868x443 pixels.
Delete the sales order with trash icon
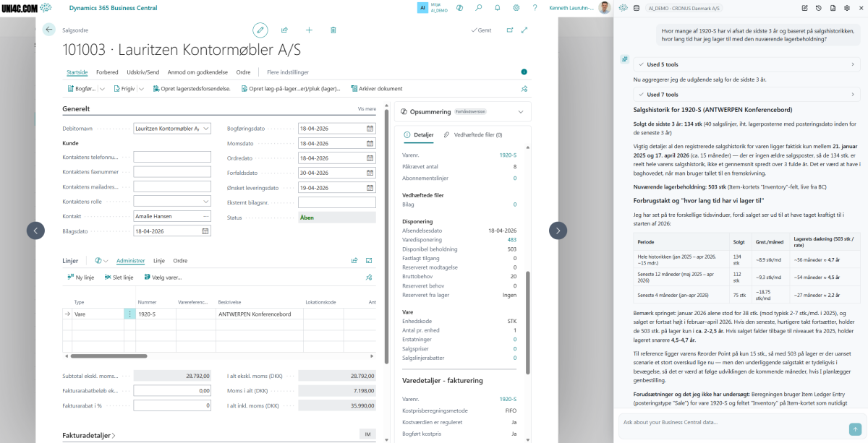[x=333, y=30]
